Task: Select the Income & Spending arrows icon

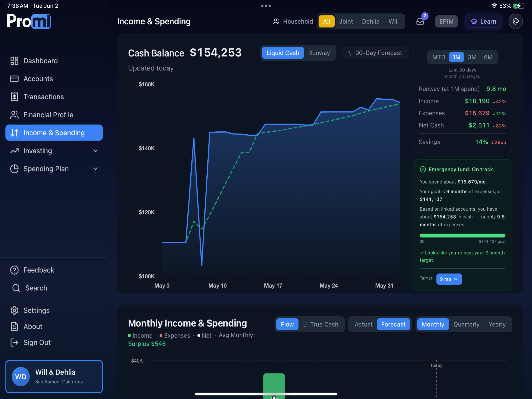Action: coord(14,133)
